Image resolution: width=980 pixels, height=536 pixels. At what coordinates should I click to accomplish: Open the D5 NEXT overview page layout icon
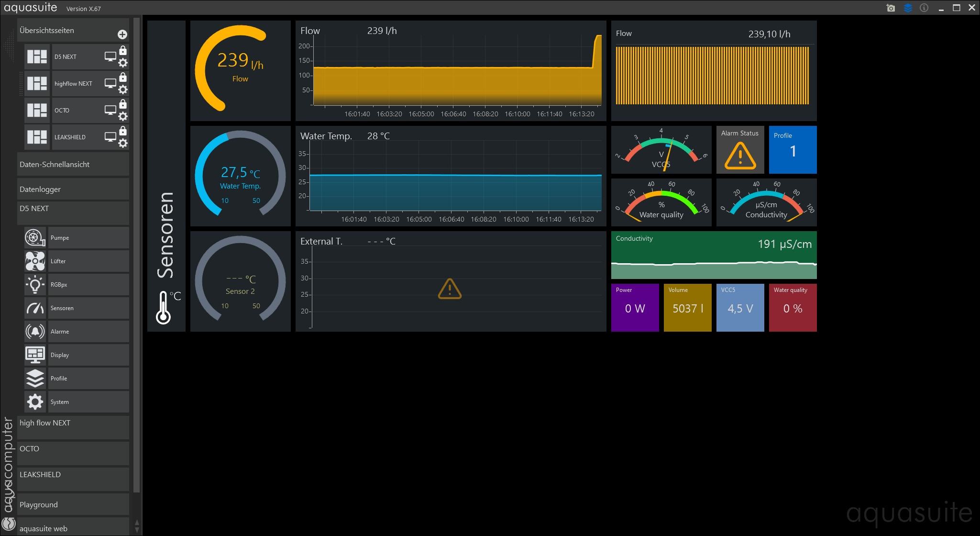point(37,56)
